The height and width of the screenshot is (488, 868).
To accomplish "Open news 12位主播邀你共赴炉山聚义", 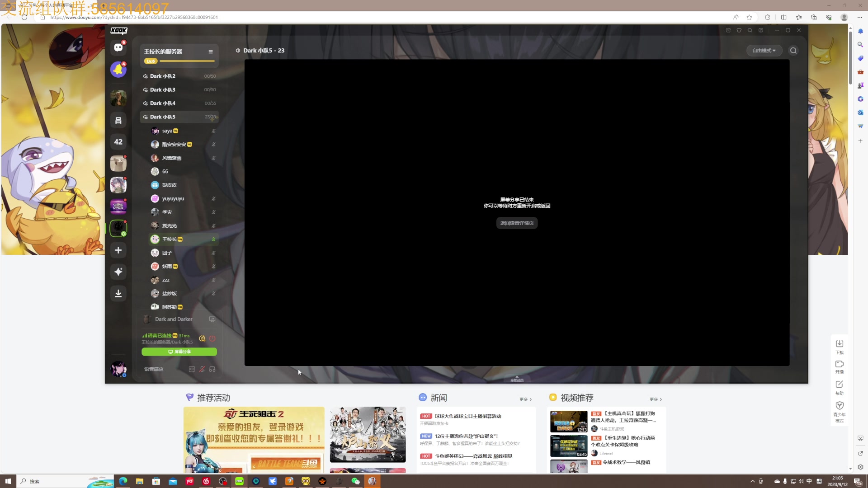I will [466, 436].
